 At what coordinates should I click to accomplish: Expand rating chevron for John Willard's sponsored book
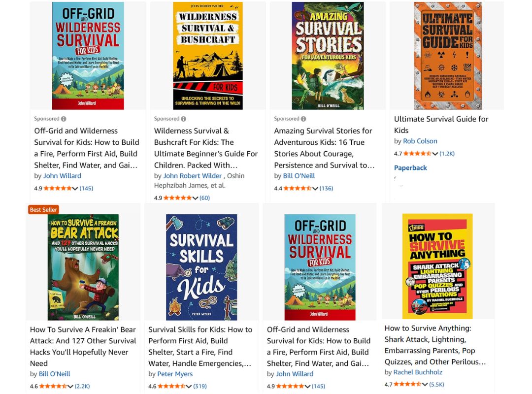(x=75, y=188)
